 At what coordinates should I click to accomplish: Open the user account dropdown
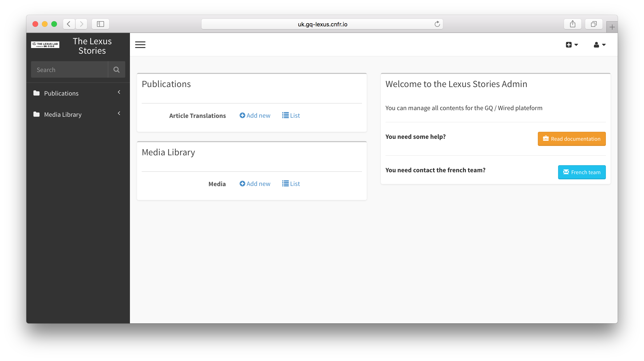coord(600,45)
